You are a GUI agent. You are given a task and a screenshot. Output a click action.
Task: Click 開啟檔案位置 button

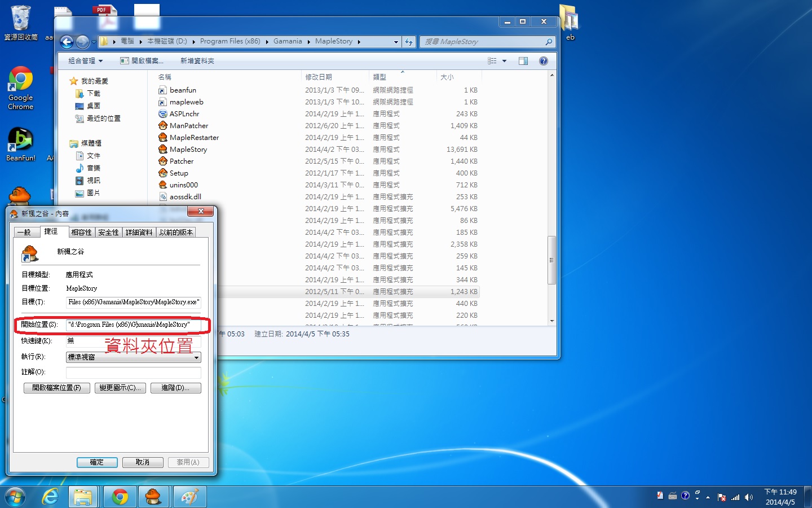(x=56, y=388)
